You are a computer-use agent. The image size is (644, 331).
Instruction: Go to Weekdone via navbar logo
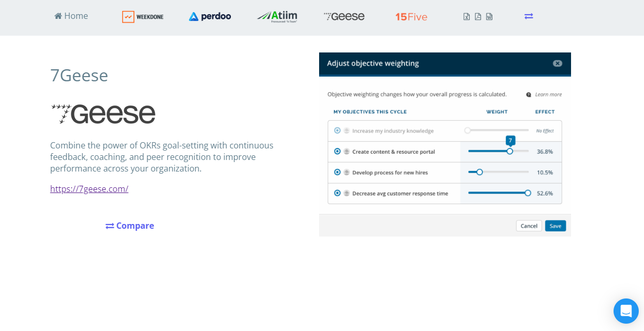[143, 17]
